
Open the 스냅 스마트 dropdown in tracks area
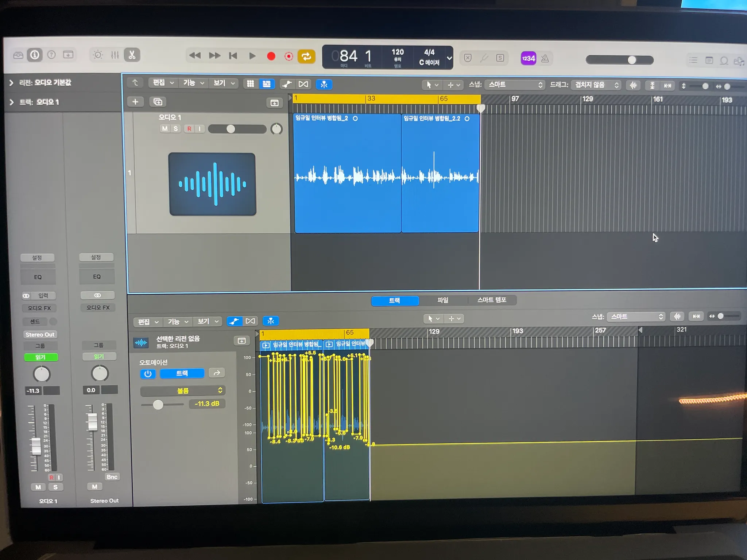(x=515, y=85)
